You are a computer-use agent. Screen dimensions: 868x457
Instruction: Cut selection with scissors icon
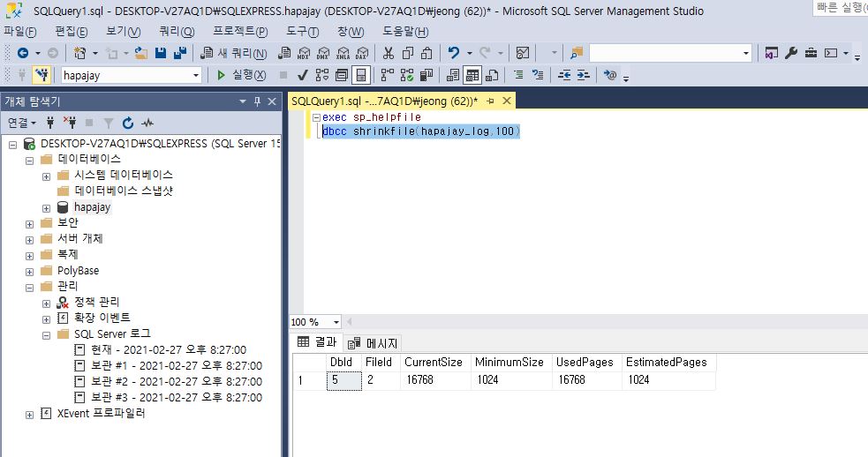click(389, 53)
